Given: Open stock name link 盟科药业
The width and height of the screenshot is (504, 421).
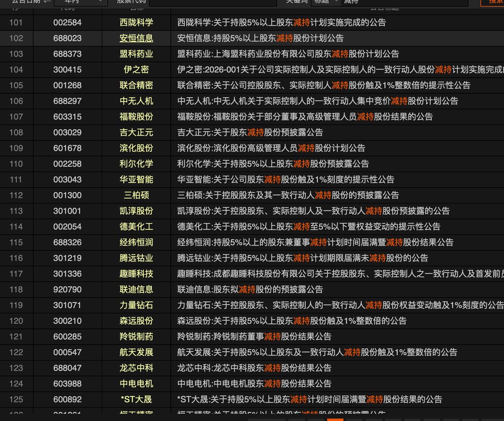Looking at the screenshot, I should [x=136, y=54].
